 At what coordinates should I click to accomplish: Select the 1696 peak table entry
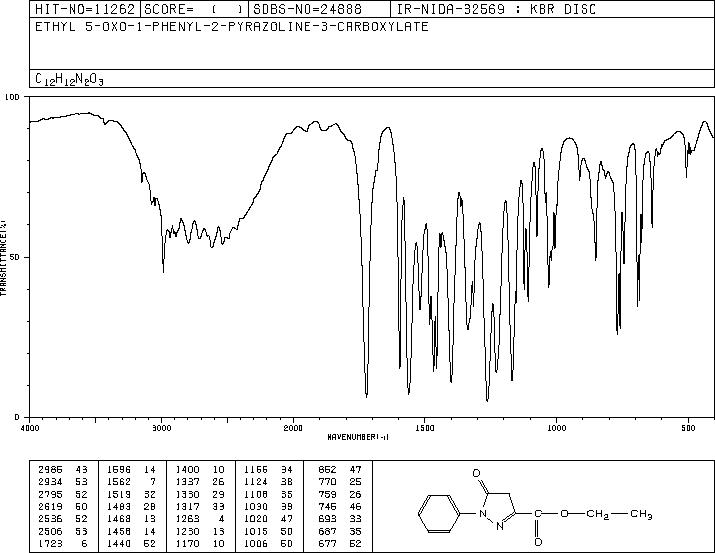[131, 470]
